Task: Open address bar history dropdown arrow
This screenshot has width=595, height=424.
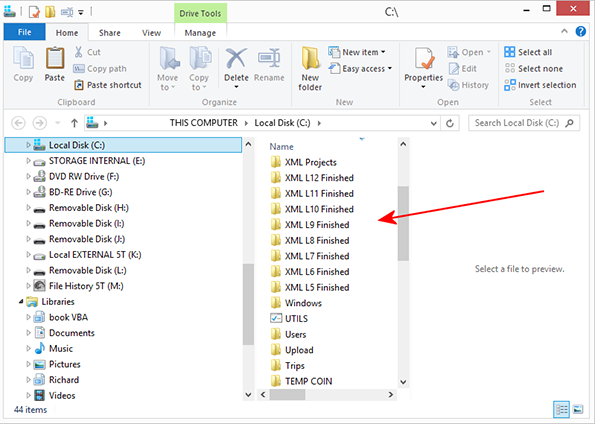Action: pos(434,123)
